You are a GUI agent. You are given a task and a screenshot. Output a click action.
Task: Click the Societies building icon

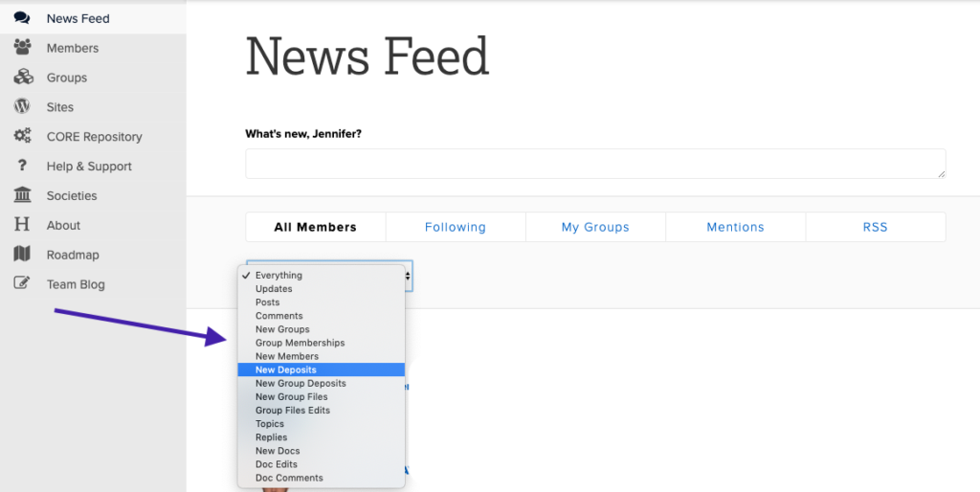22,195
